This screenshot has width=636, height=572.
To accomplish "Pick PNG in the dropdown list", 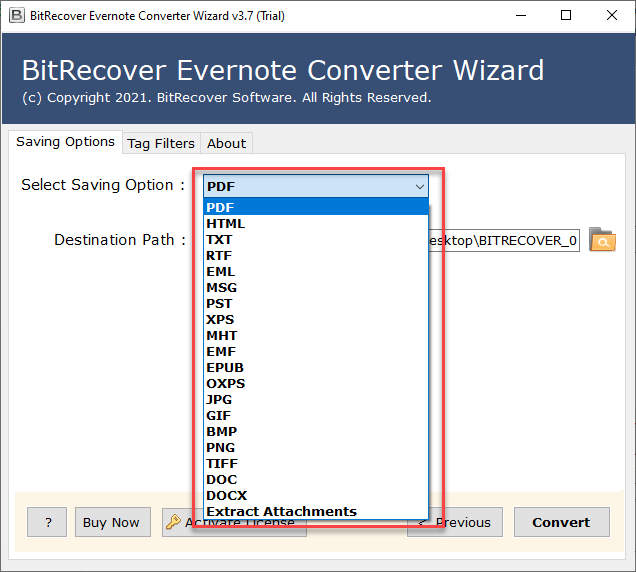I will tap(316, 447).
